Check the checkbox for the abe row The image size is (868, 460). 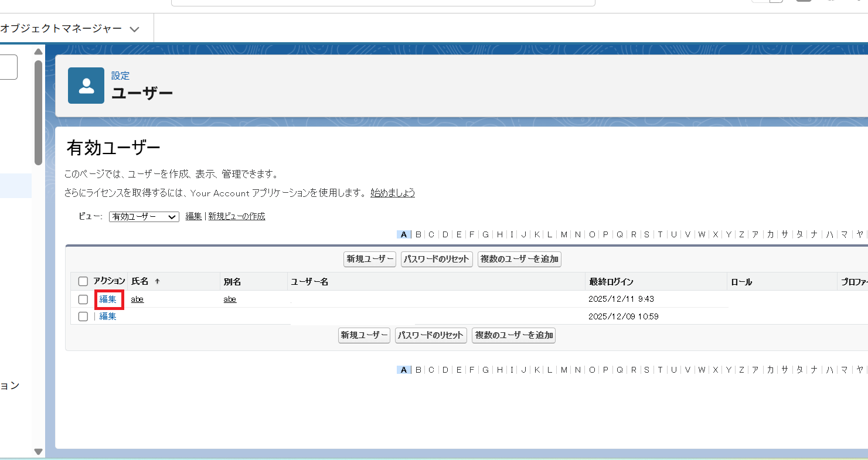(x=83, y=299)
